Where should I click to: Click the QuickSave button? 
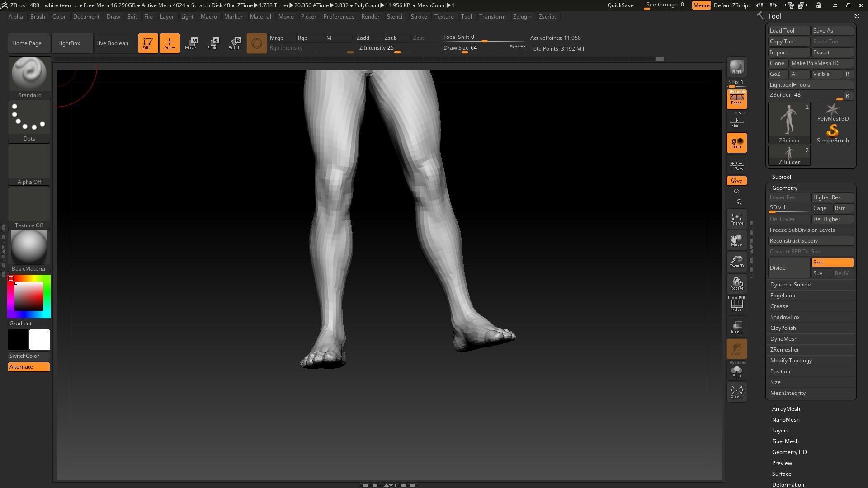[x=620, y=5]
